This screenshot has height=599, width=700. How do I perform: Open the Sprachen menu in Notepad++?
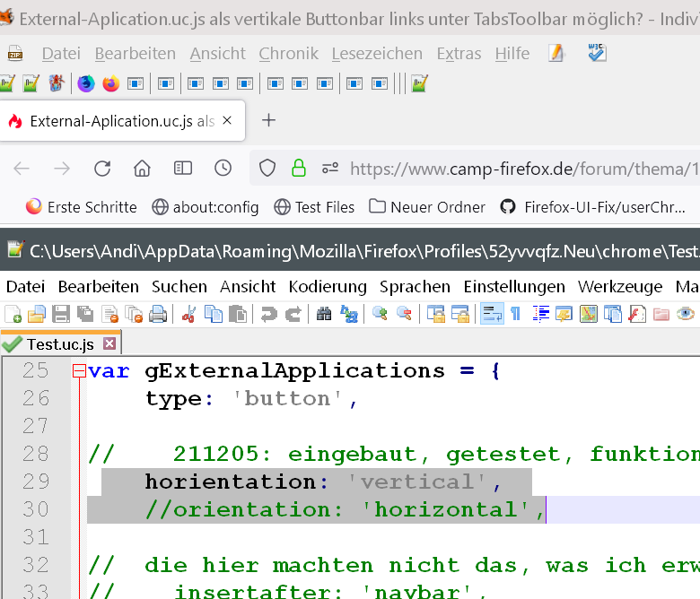point(415,287)
